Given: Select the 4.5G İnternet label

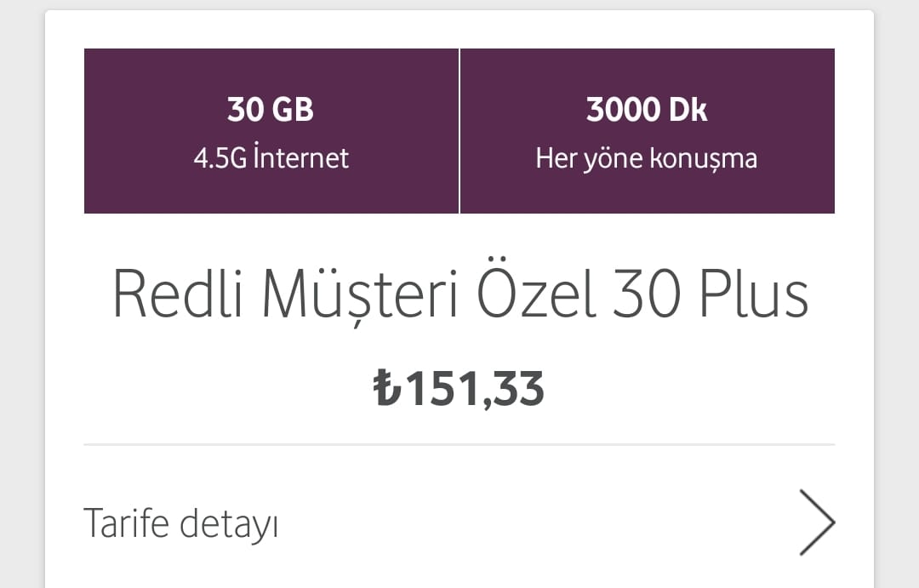Looking at the screenshot, I should coord(271,158).
